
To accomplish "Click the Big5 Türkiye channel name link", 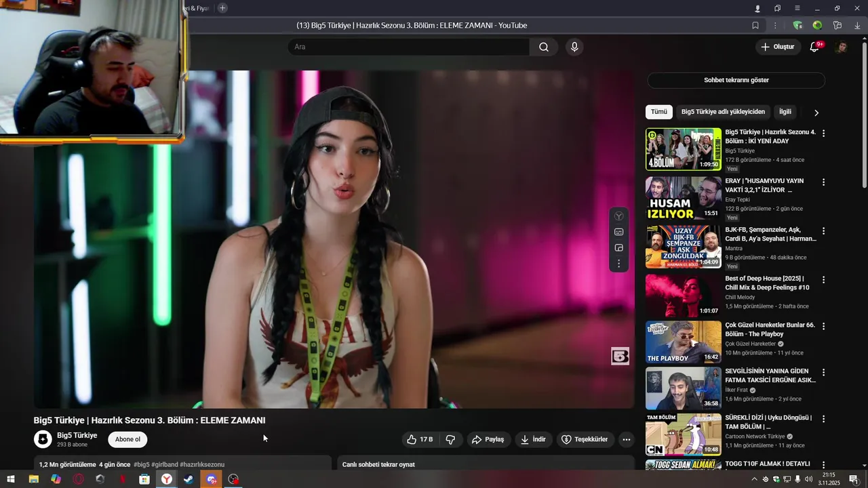I will click(77, 435).
